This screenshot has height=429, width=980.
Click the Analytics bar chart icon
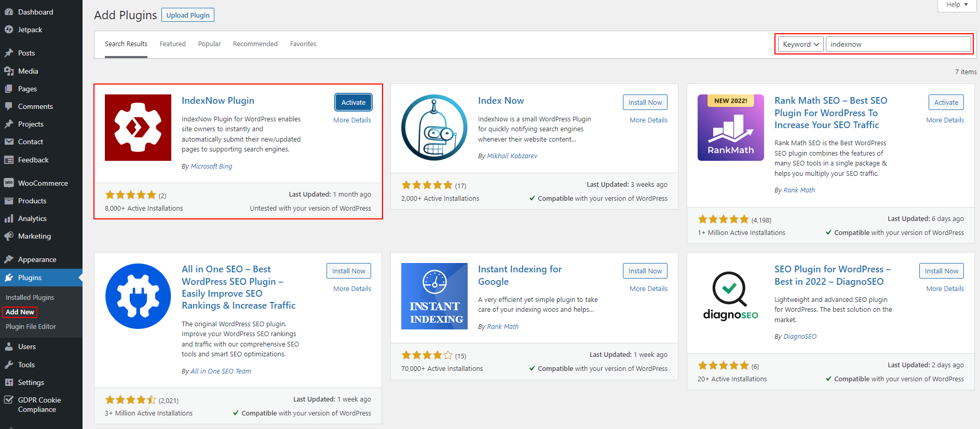9,218
